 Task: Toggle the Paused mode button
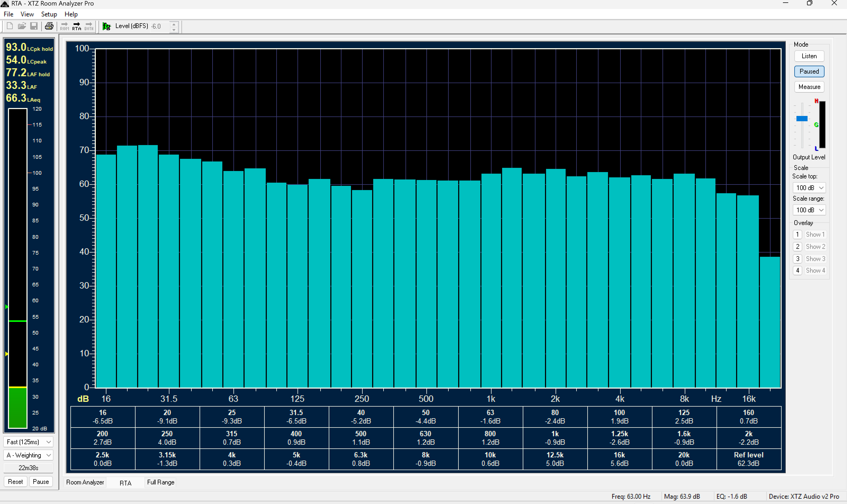(x=809, y=71)
